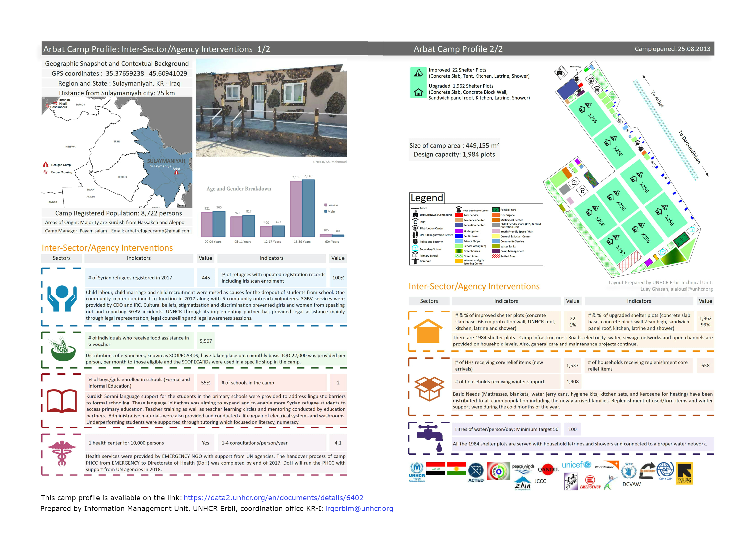Click the camp building photo
The width and height of the screenshot is (756, 534).
[x=271, y=108]
